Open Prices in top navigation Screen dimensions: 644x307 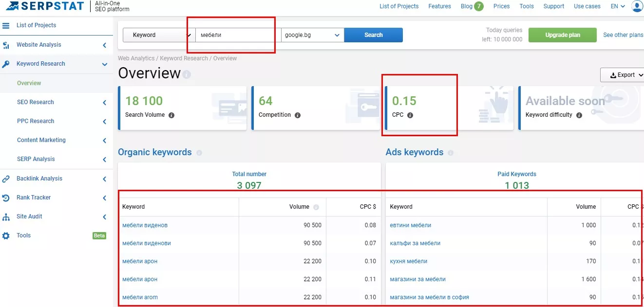click(x=501, y=6)
